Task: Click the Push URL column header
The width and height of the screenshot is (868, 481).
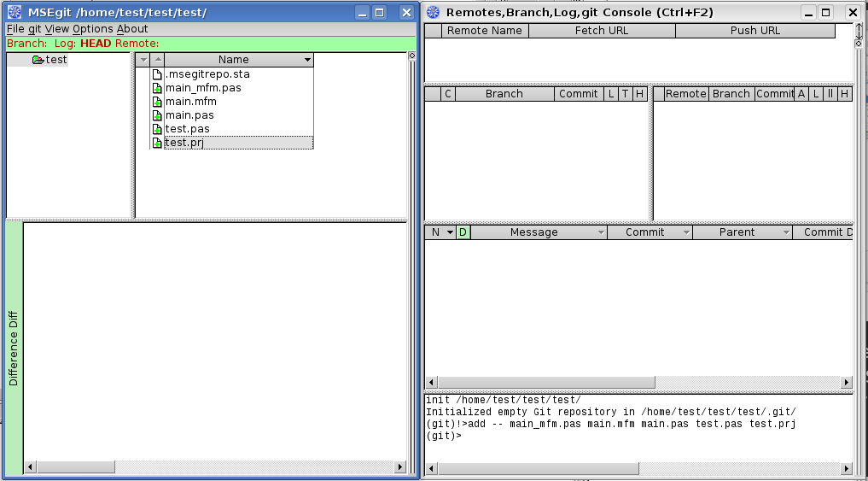Action: [754, 31]
